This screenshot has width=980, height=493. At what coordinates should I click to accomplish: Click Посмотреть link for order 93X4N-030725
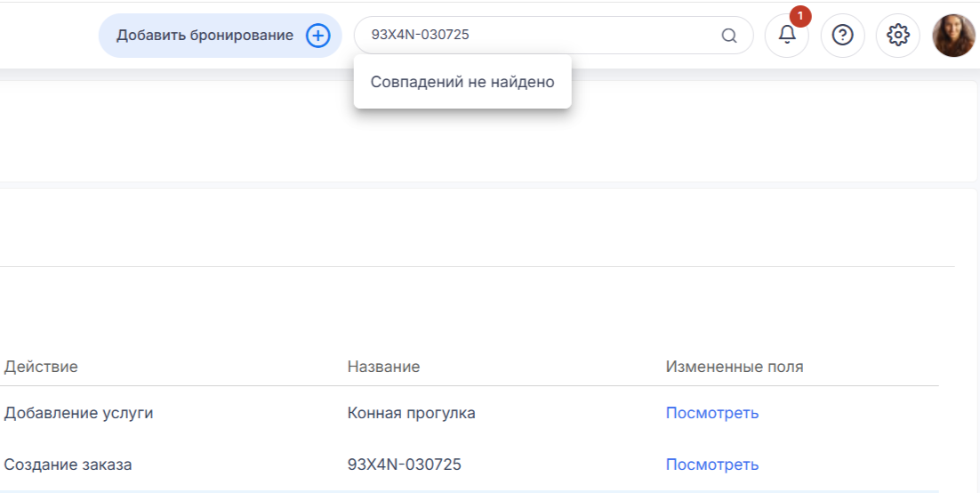click(x=712, y=465)
